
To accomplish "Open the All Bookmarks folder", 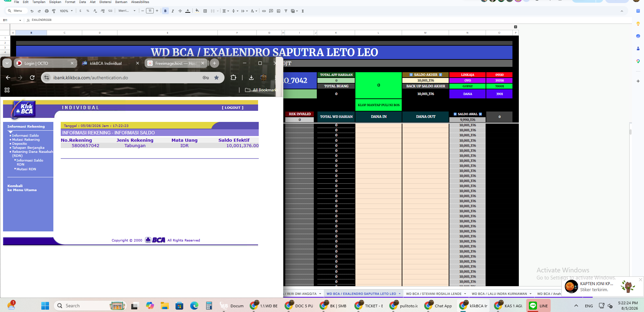I will click(262, 90).
